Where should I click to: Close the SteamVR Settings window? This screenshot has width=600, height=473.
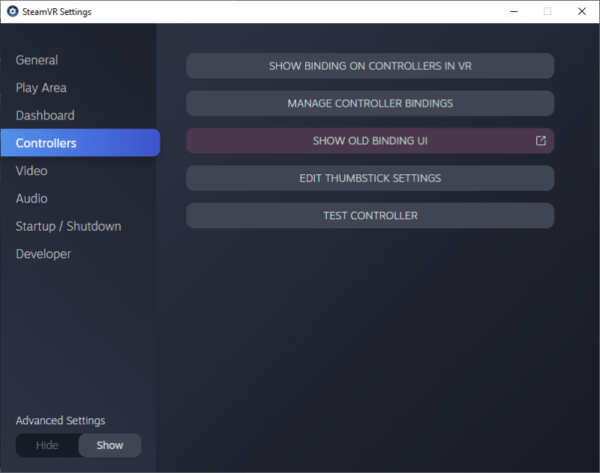point(582,11)
